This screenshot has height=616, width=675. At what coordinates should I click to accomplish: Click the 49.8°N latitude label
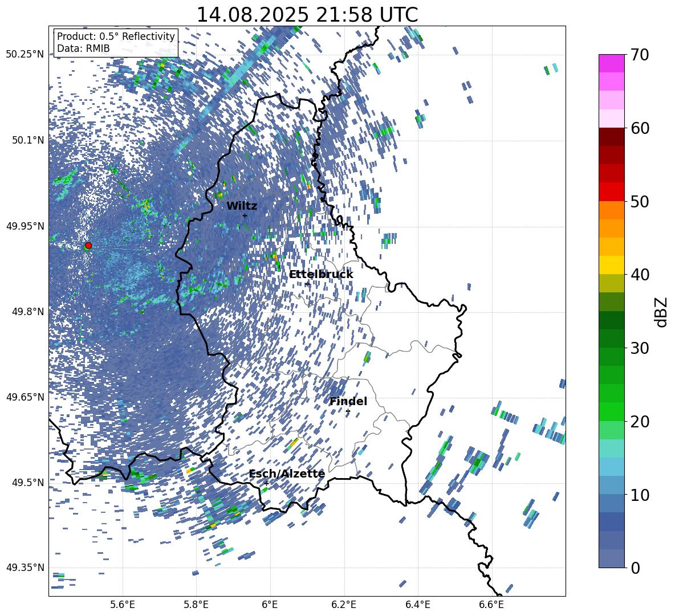coord(28,312)
